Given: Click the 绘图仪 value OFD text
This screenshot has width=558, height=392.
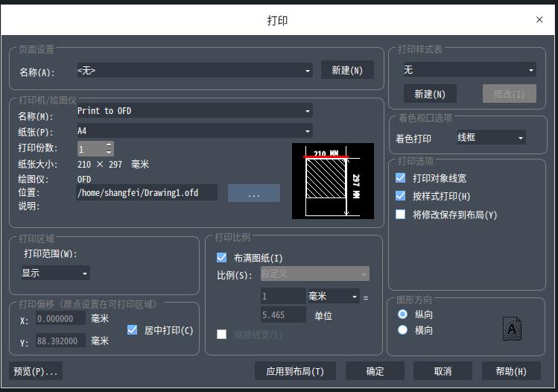Looking at the screenshot, I should [x=84, y=179].
